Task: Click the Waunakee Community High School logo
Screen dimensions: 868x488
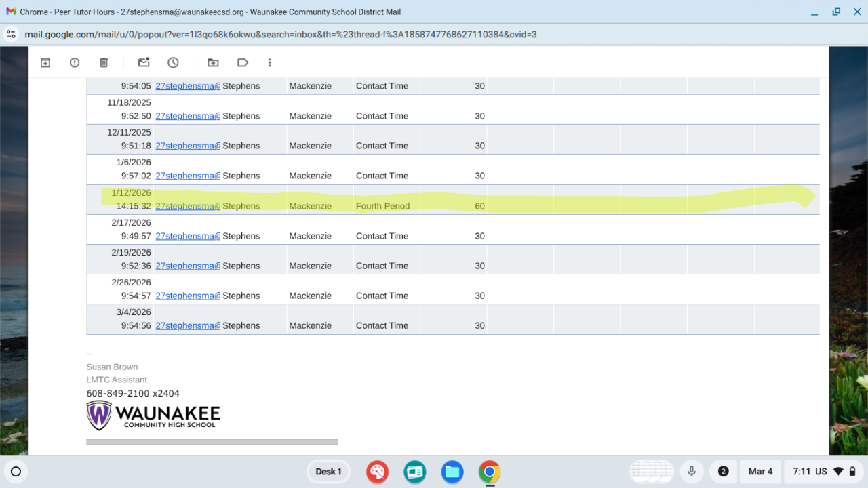Action: click(x=153, y=415)
